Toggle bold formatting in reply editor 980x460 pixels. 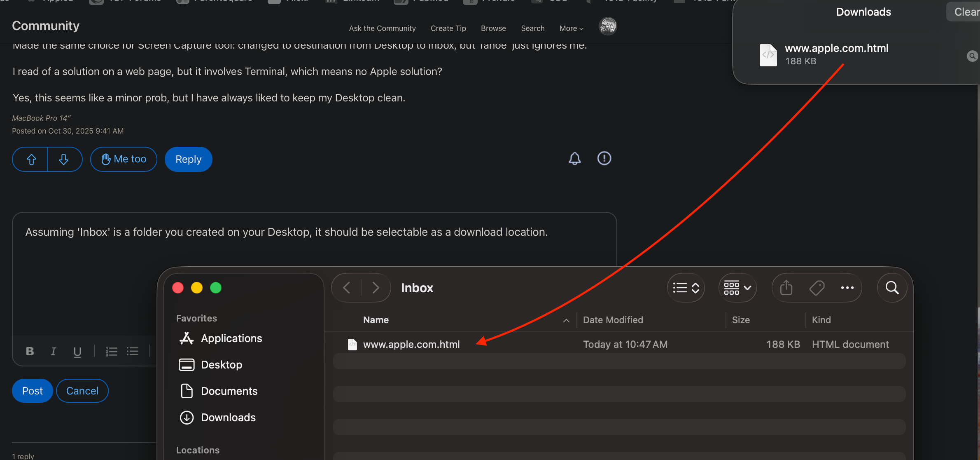[x=30, y=351]
